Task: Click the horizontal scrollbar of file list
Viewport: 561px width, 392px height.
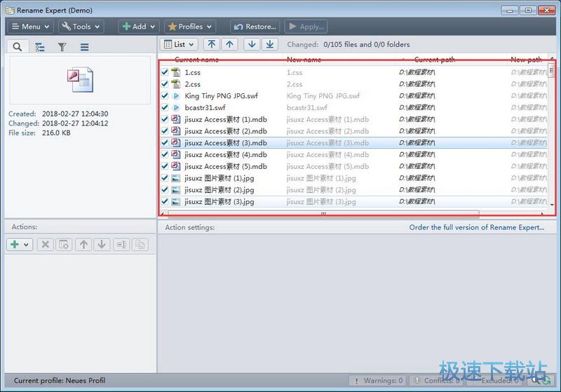Action: tap(323, 214)
